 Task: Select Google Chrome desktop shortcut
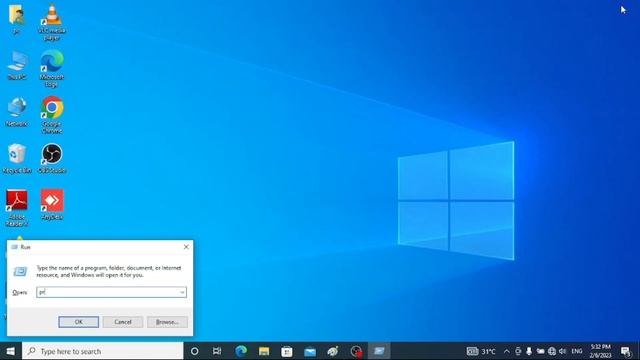[52, 115]
